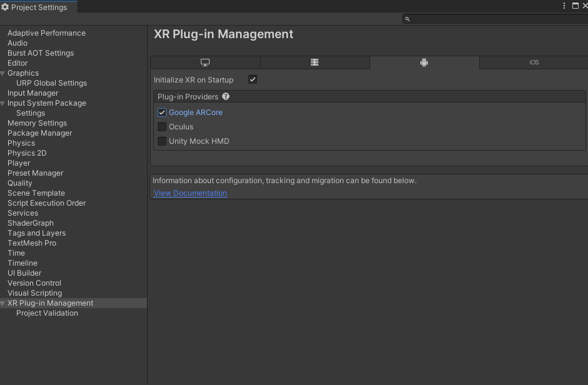Collapse the Input System Package section
The width and height of the screenshot is (588, 385).
click(3, 104)
